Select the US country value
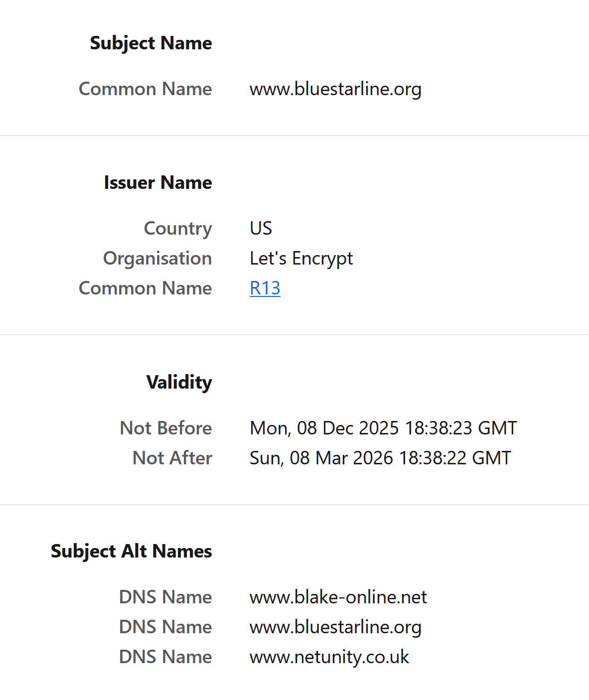Viewport: 589px width, 700px height. click(261, 229)
